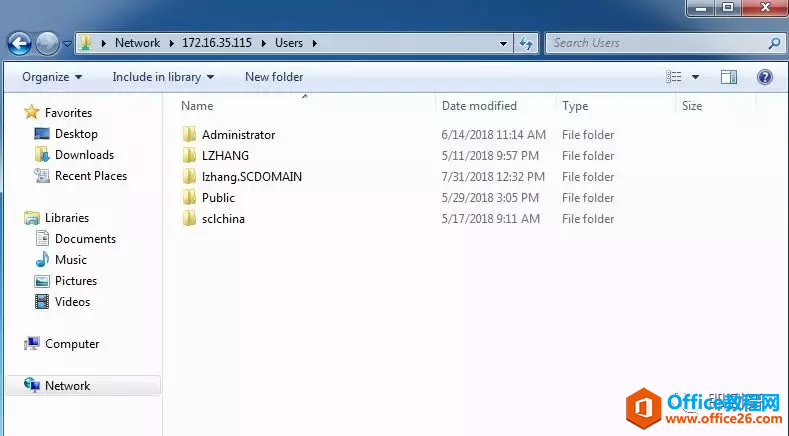
Task: Select the Administrator folder icon
Action: pyautogui.click(x=190, y=135)
